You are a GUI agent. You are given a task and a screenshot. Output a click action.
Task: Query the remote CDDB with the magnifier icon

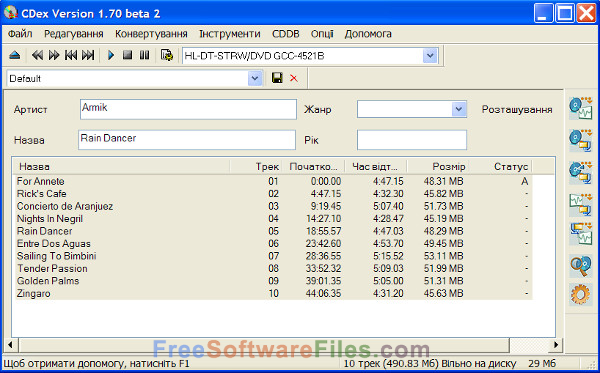pyautogui.click(x=580, y=265)
